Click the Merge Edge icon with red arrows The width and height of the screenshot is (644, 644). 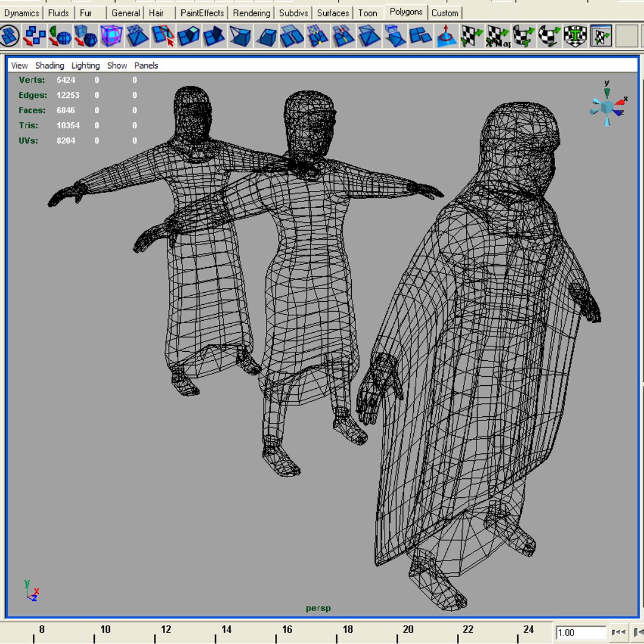tap(343, 36)
